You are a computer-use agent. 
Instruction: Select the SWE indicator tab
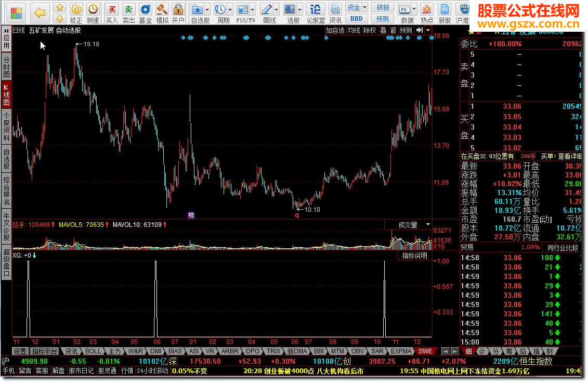click(425, 351)
